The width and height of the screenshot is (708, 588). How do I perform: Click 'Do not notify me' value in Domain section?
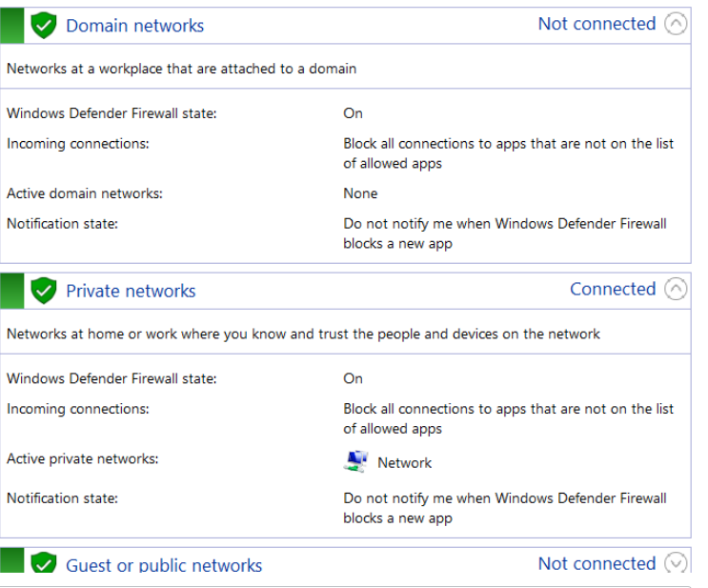505,233
